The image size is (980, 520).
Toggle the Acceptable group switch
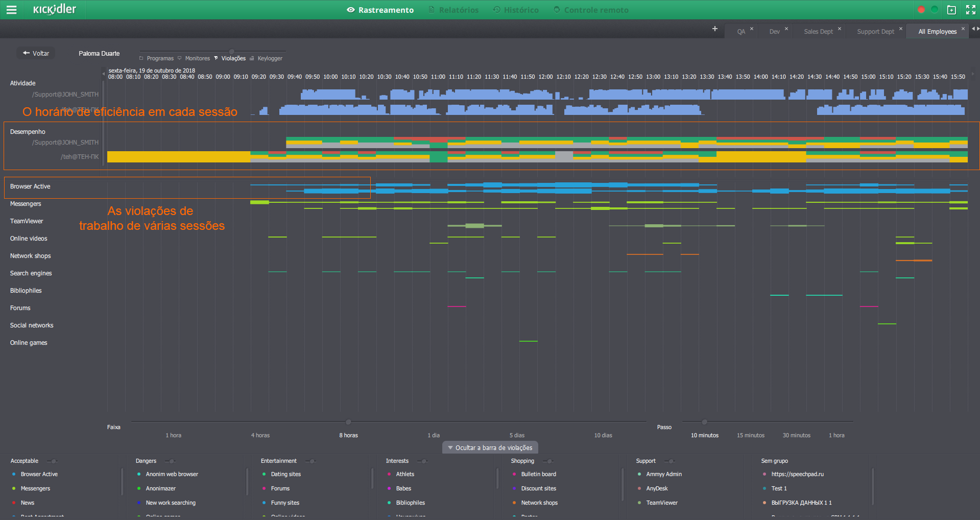[x=52, y=461]
